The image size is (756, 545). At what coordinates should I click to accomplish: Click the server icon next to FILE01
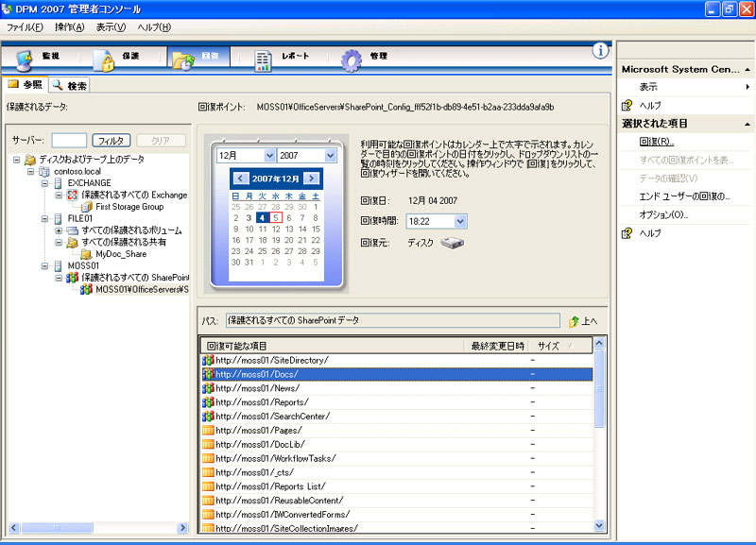point(59,219)
